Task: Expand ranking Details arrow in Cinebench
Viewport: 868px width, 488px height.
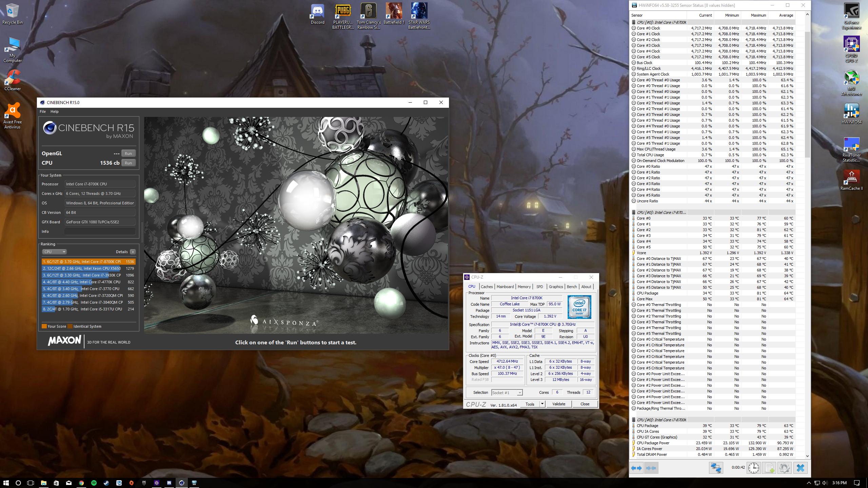Action: (x=133, y=252)
